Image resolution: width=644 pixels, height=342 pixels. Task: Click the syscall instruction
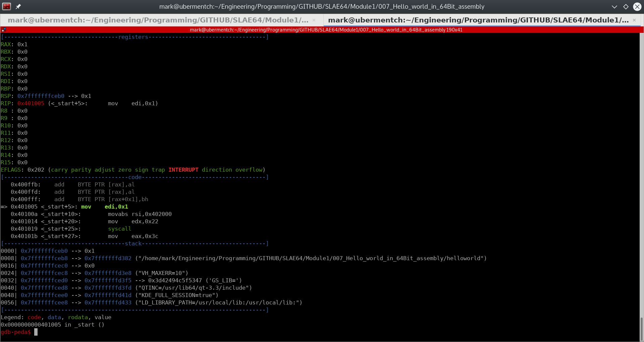(x=119, y=229)
